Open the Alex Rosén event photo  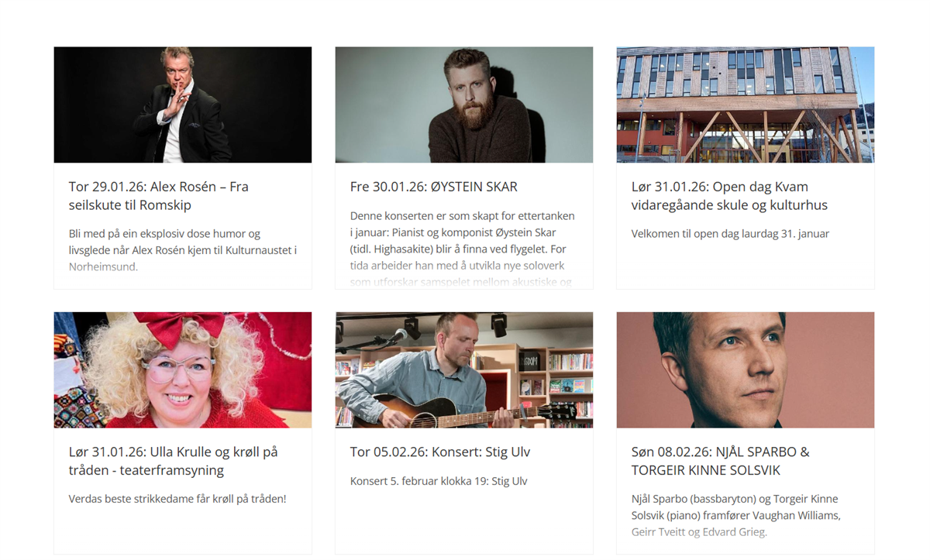[x=182, y=105]
